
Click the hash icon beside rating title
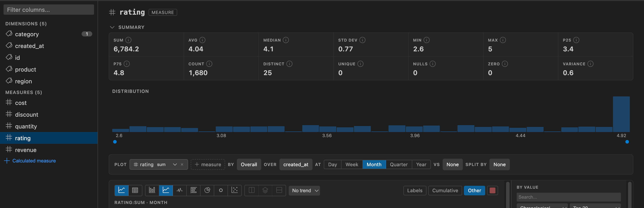112,12
